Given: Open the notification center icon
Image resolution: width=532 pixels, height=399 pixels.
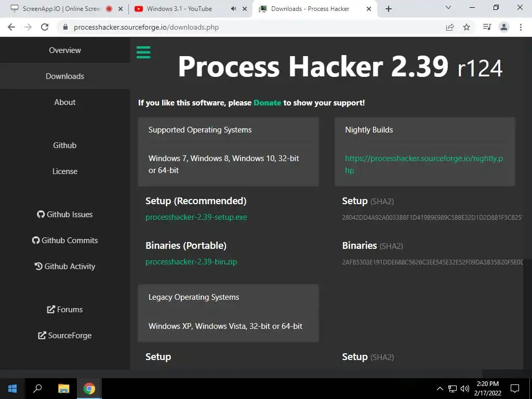Looking at the screenshot, I should coord(515,389).
